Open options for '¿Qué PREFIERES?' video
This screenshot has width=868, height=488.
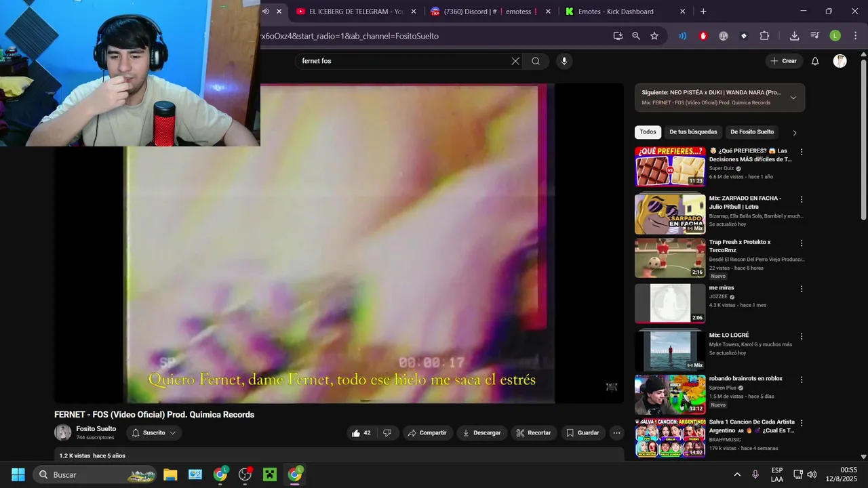pyautogui.click(x=802, y=152)
